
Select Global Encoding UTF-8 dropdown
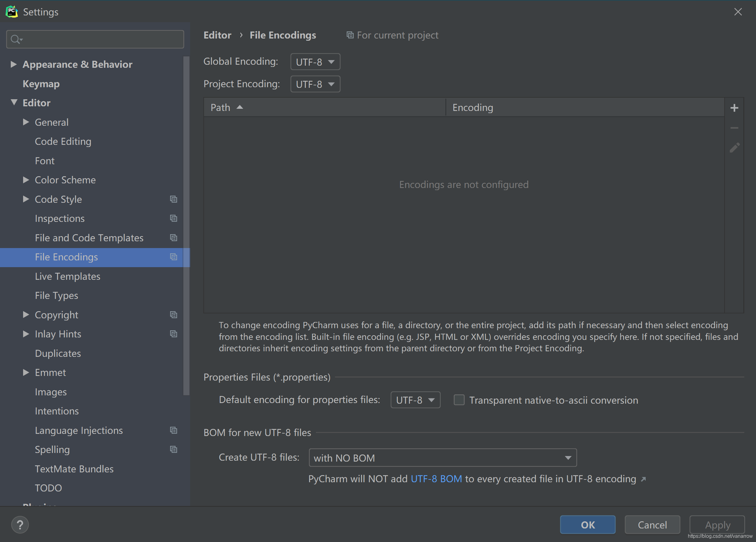tap(315, 61)
